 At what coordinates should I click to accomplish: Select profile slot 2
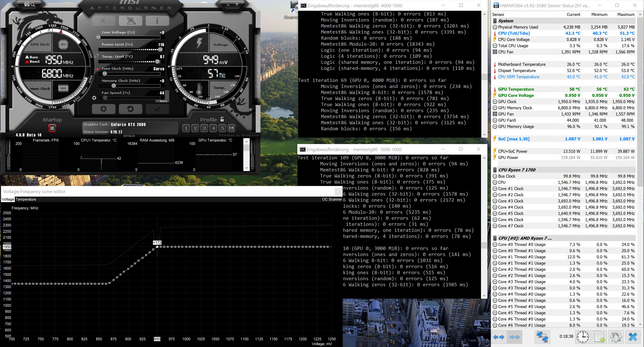[195, 128]
